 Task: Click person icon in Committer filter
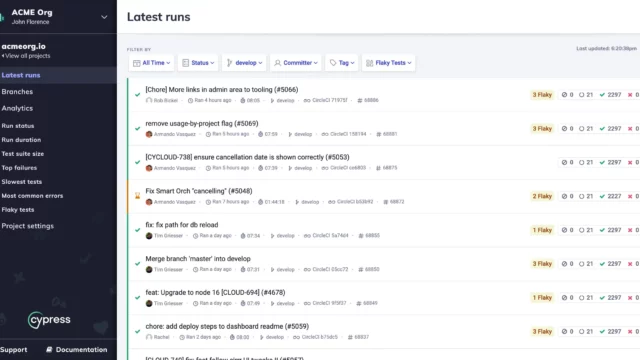(x=278, y=63)
